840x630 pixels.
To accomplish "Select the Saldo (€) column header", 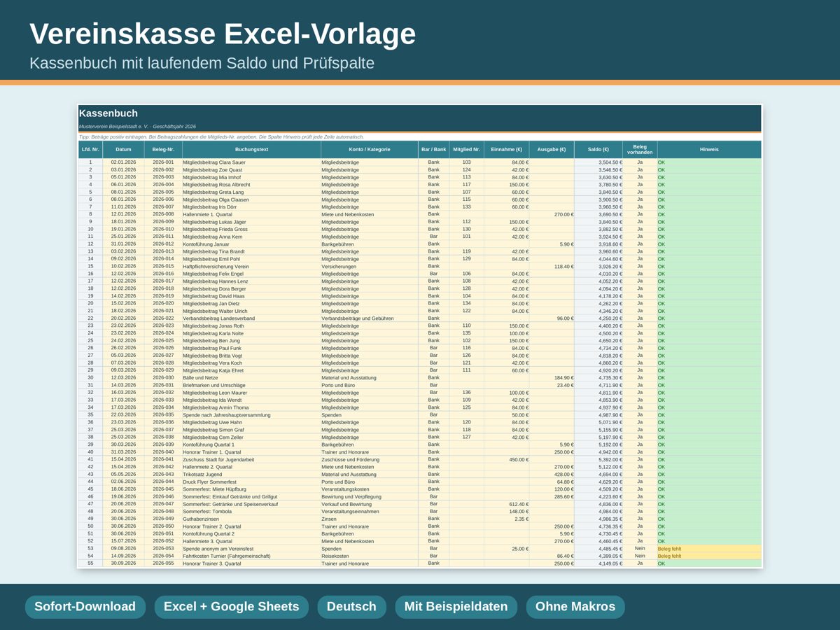I will [x=598, y=149].
